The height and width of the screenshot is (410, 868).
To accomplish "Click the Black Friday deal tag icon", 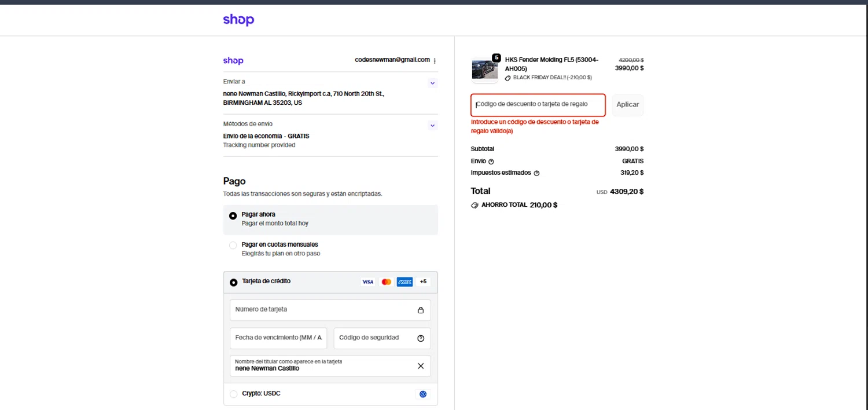I will click(x=508, y=78).
